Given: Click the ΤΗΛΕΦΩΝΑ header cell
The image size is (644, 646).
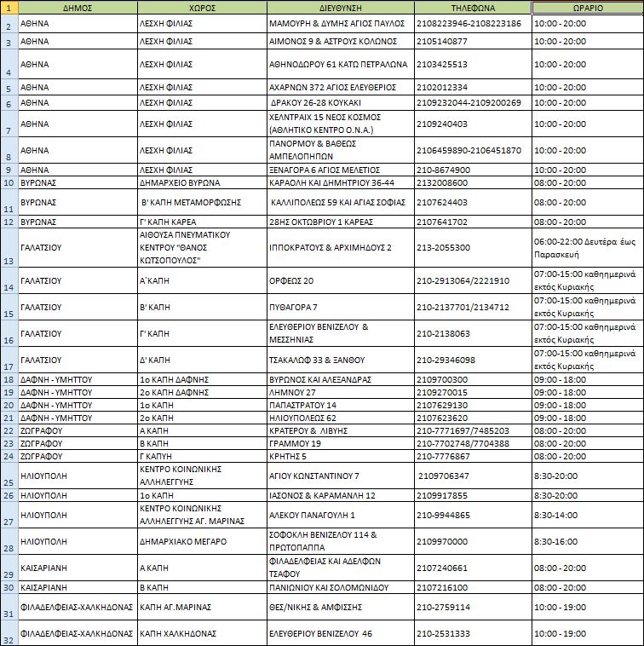Looking at the screenshot, I should (x=472, y=7).
